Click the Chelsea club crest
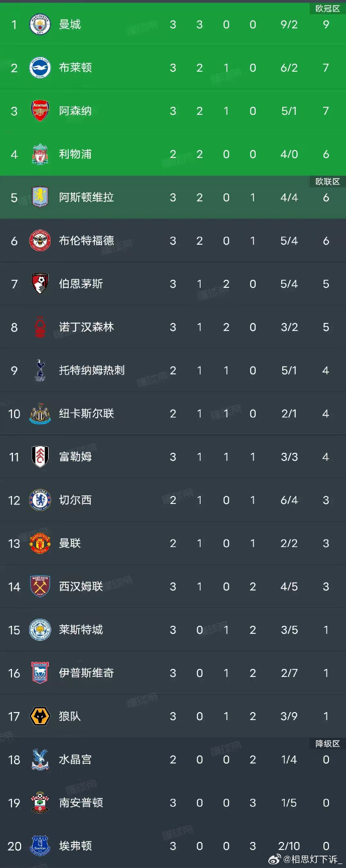 click(x=40, y=500)
